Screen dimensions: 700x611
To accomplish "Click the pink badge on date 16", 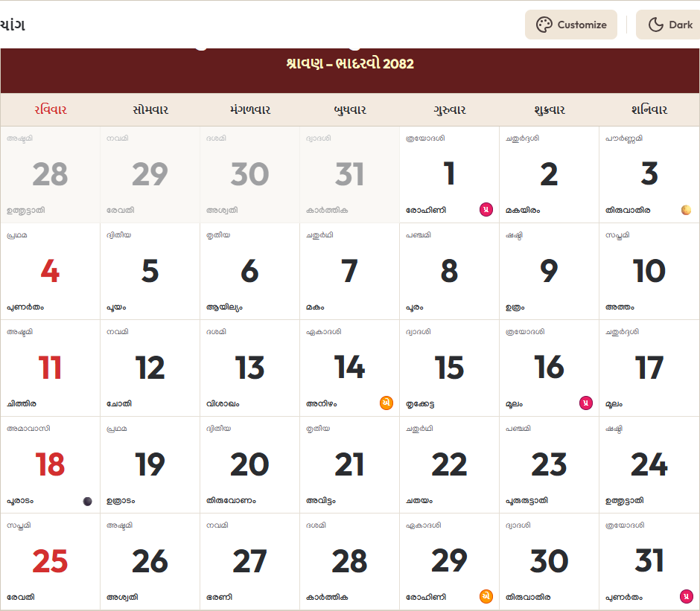I will pos(586,403).
